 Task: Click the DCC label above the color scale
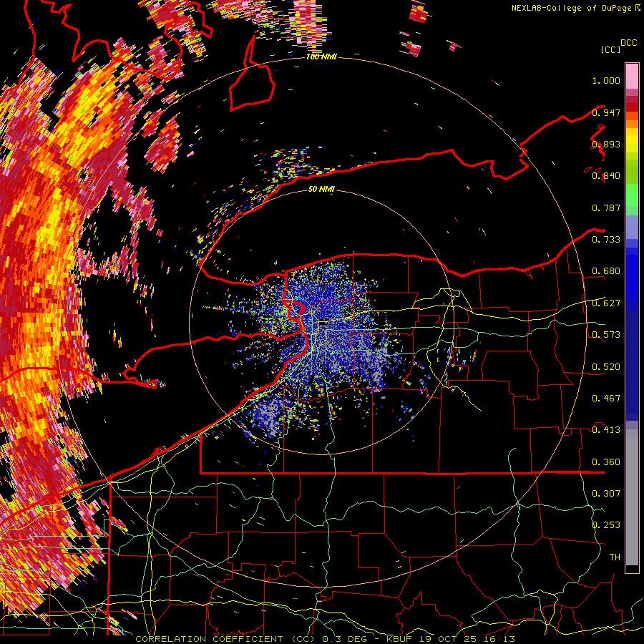click(x=628, y=43)
